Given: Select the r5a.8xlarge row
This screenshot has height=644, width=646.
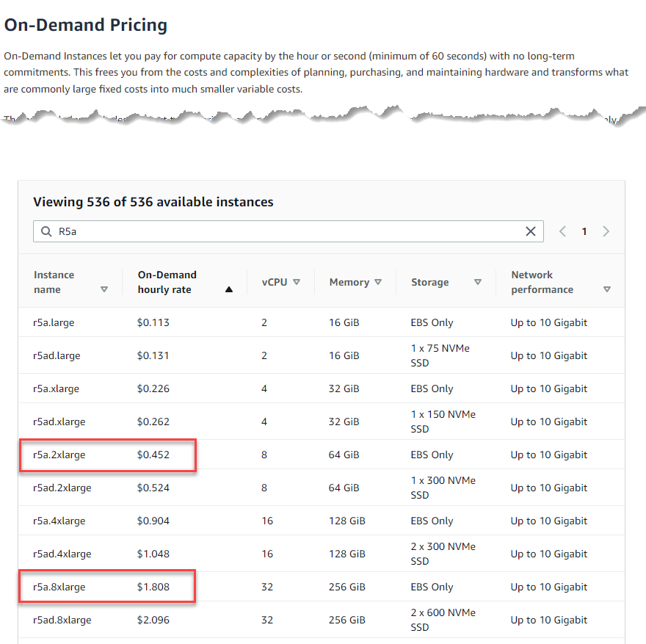Looking at the screenshot, I should click(59, 587).
